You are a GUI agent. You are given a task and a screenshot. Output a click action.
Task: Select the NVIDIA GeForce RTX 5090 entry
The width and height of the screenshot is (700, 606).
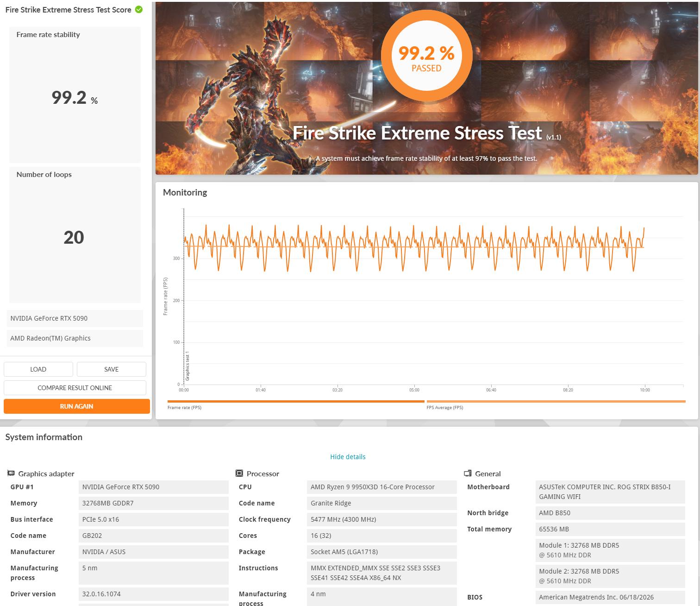pyautogui.click(x=75, y=318)
